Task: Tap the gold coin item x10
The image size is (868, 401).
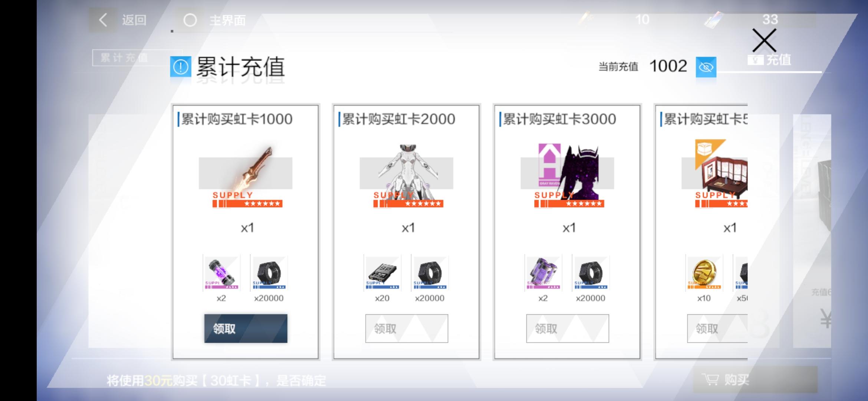Action: pos(704,273)
